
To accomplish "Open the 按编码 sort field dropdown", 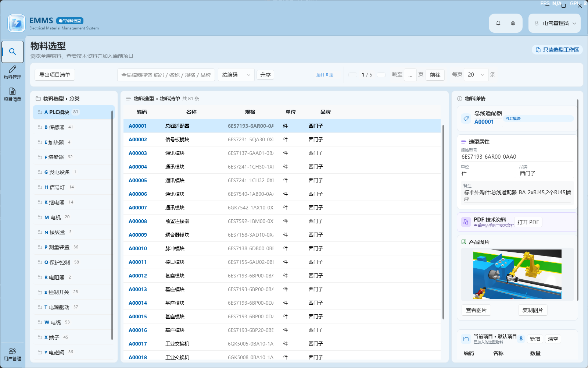I will (236, 75).
